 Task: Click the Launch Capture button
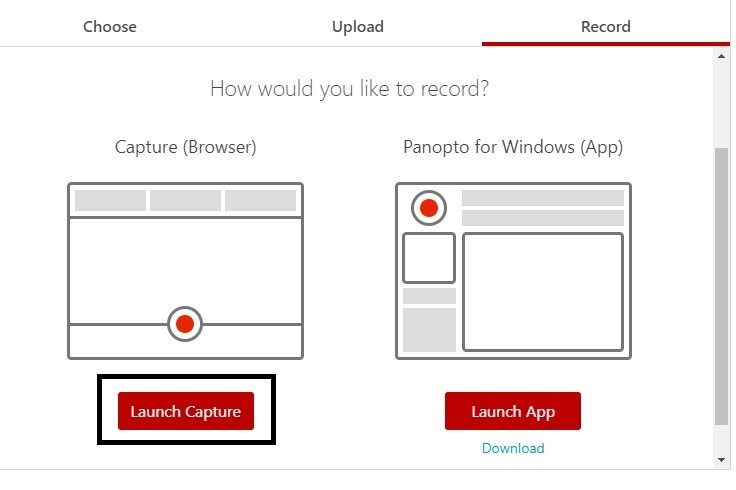[186, 411]
